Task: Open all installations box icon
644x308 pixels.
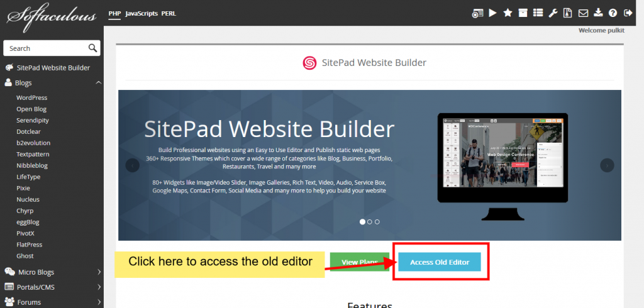Action: [x=523, y=13]
